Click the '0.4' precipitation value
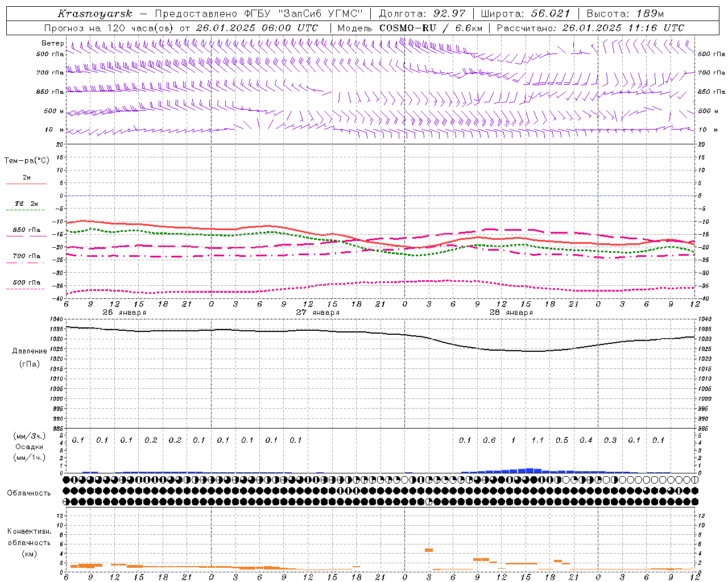Screen dimensions: 728x582 (586, 440)
